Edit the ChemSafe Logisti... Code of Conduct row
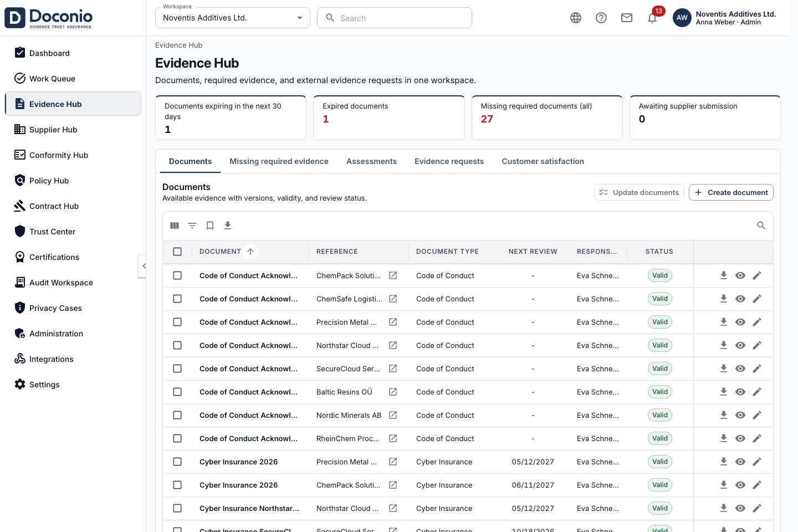This screenshot has width=798, height=532. (x=757, y=299)
